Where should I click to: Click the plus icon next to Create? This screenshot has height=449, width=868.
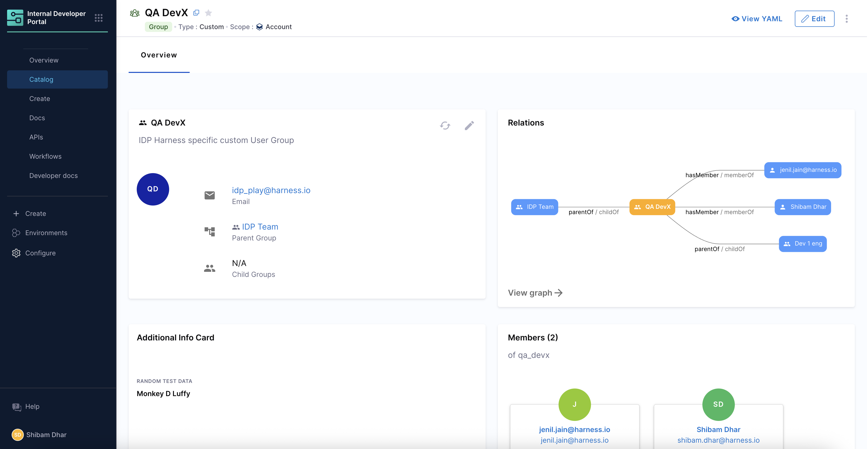click(x=16, y=214)
